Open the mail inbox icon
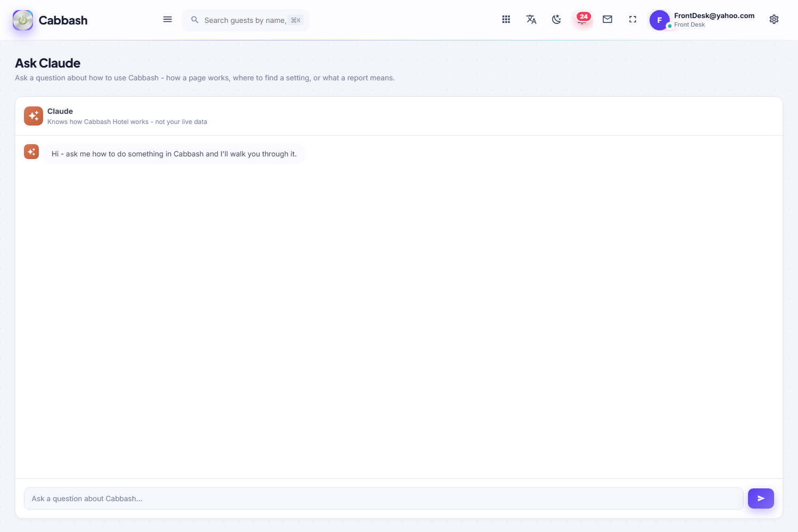Viewport: 798px width, 532px height. click(608, 20)
